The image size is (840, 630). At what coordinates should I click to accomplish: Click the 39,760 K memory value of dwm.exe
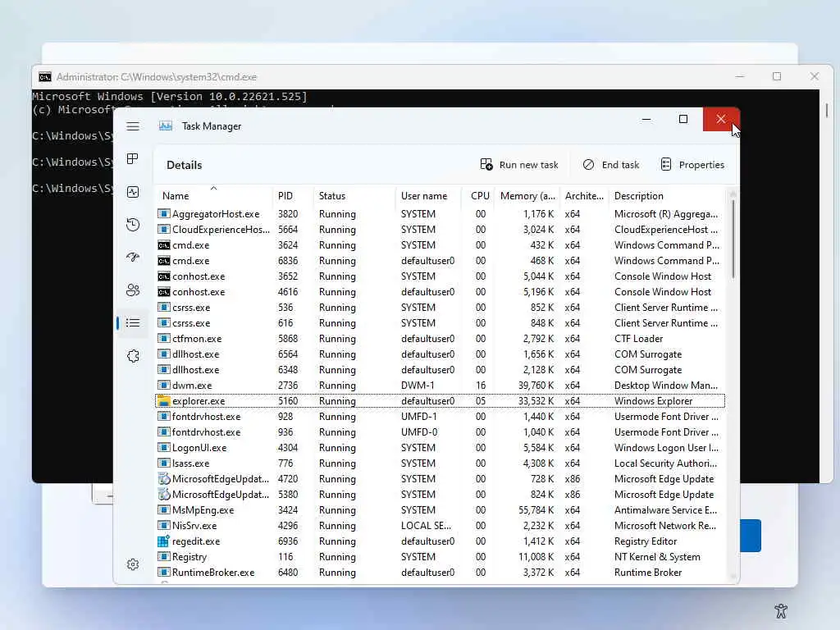[536, 386]
